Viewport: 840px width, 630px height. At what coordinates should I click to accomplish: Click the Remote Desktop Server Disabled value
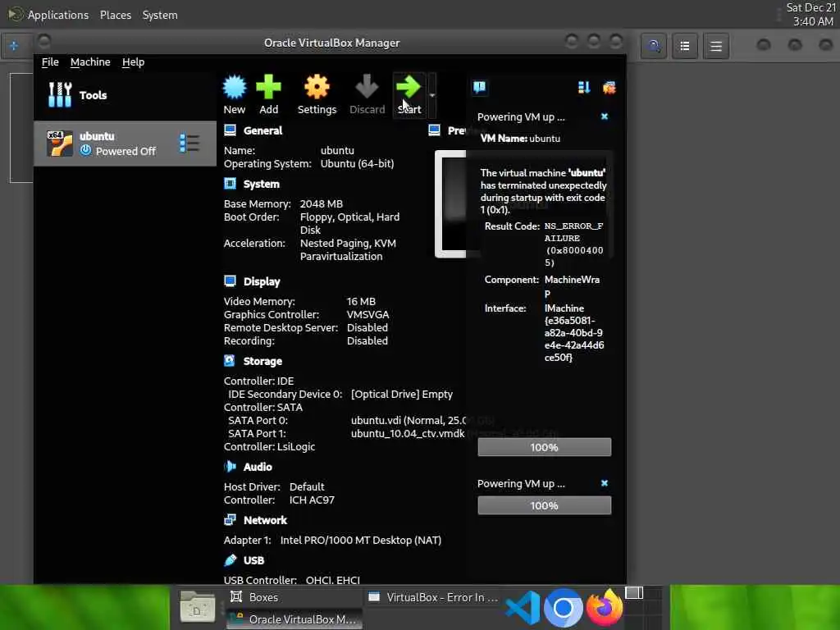pyautogui.click(x=367, y=328)
